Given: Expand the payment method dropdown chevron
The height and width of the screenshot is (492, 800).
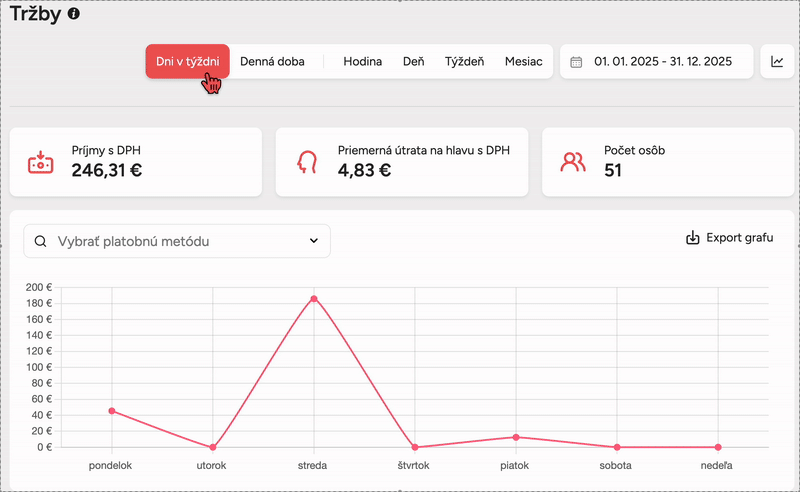Looking at the screenshot, I should 313,241.
